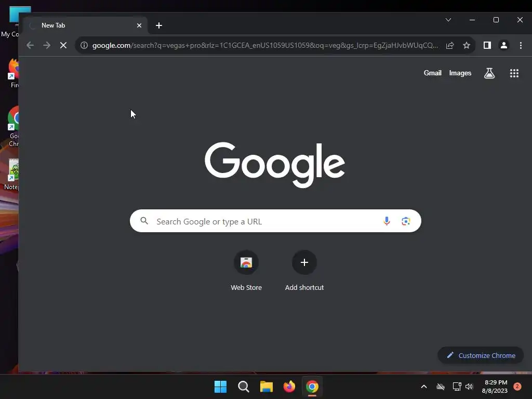The width and height of the screenshot is (532, 399).
Task: Open taskbar Search
Action: pos(243,387)
